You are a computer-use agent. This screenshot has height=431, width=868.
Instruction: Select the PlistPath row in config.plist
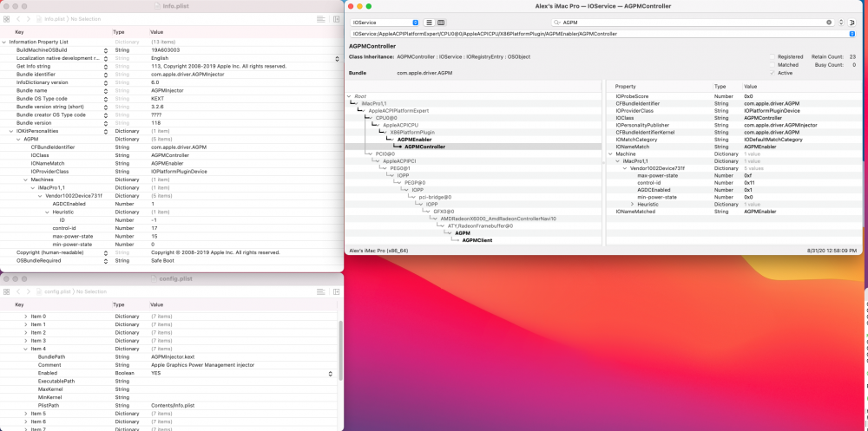point(169,406)
